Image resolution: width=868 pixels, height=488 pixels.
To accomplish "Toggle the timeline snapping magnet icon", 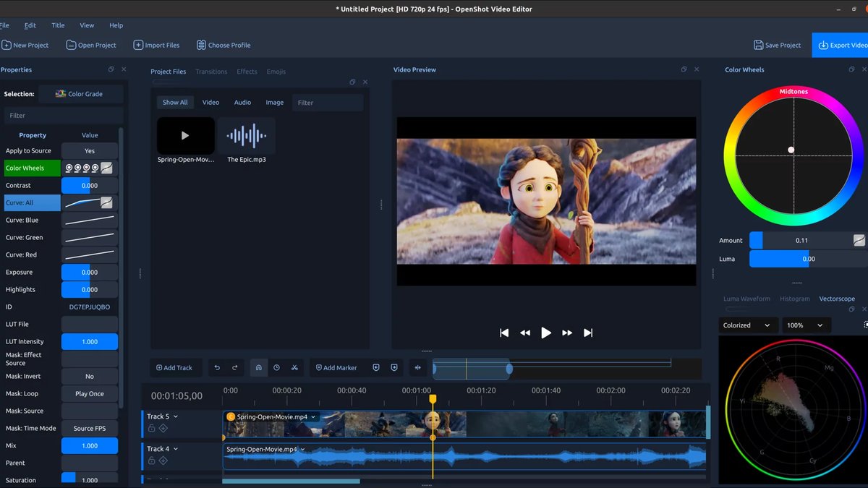I will pos(259,367).
